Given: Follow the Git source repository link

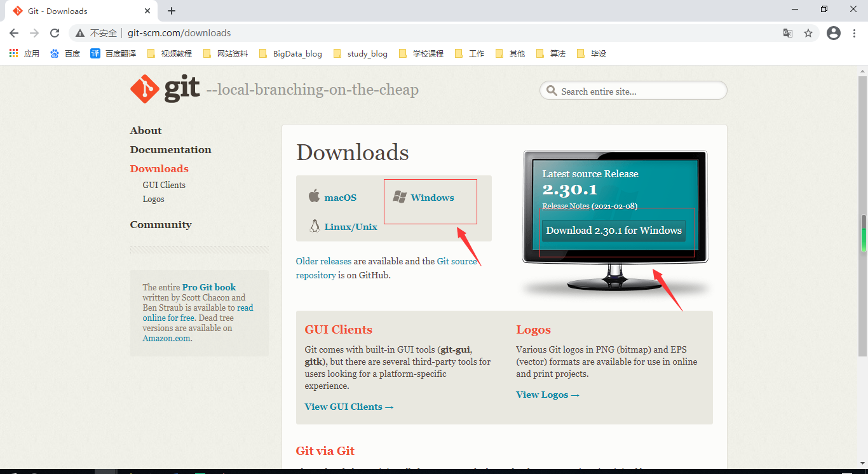Looking at the screenshot, I should (x=386, y=268).
